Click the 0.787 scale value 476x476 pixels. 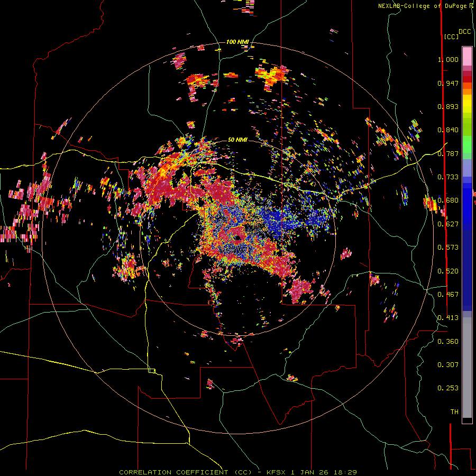[448, 153]
